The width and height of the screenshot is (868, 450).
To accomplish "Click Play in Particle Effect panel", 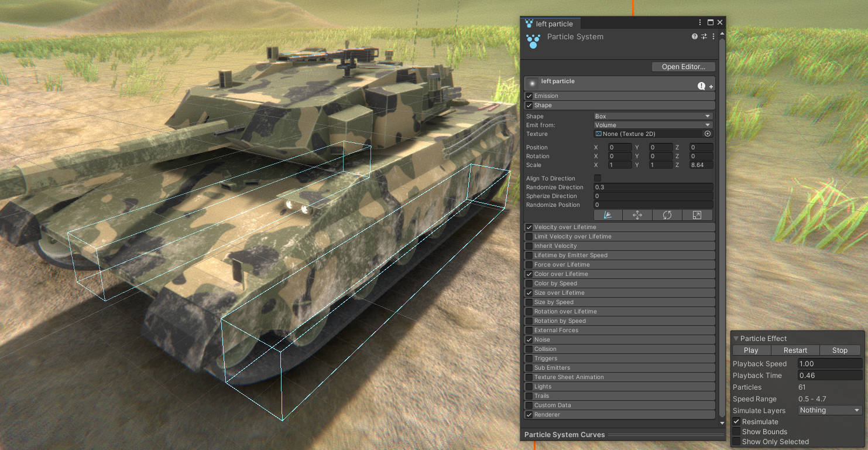I will [x=751, y=350].
